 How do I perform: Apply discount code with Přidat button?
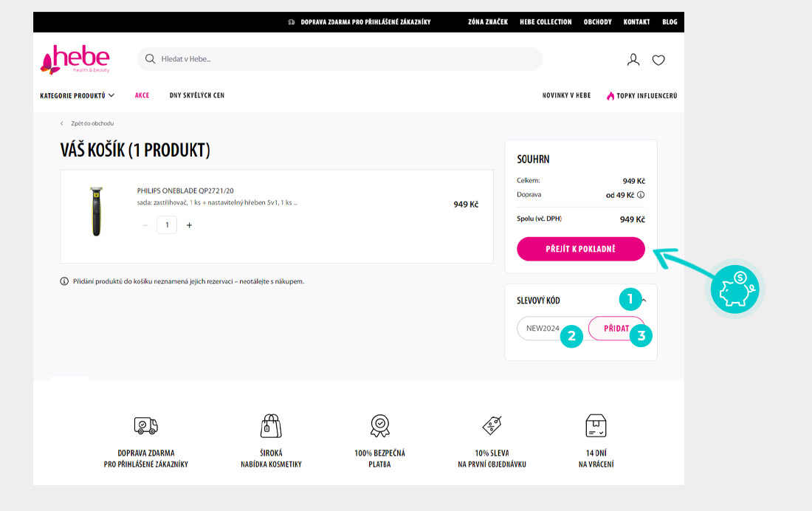616,328
